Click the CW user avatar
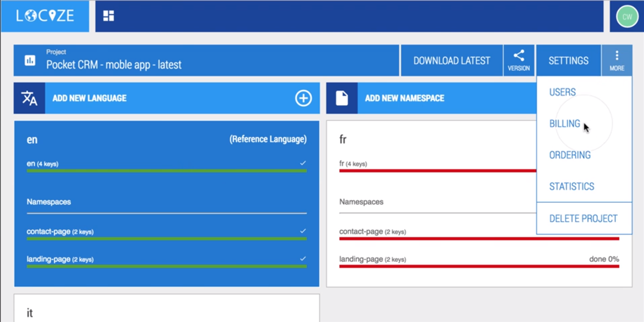This screenshot has height=322, width=644. point(627,17)
